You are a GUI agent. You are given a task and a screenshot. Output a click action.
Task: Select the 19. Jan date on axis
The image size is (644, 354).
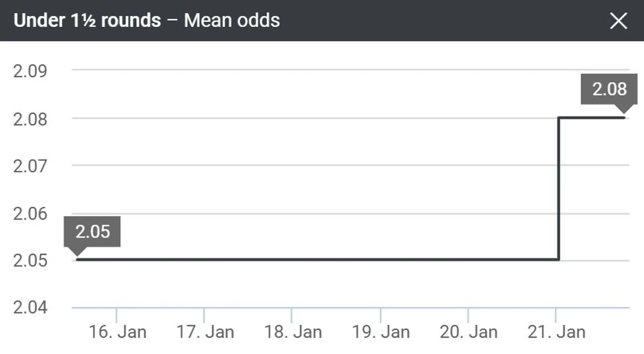(381, 332)
